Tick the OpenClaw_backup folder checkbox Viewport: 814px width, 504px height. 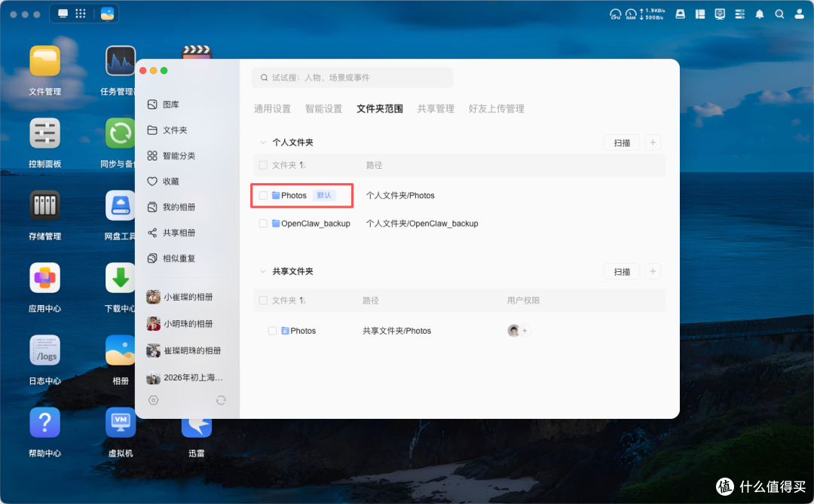[263, 224]
